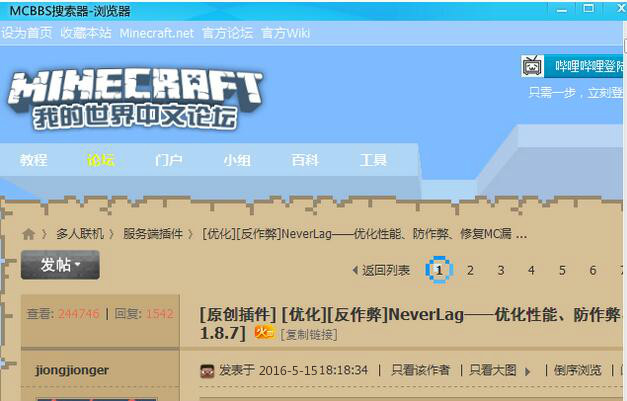Click 只看大图 option

[493, 370]
